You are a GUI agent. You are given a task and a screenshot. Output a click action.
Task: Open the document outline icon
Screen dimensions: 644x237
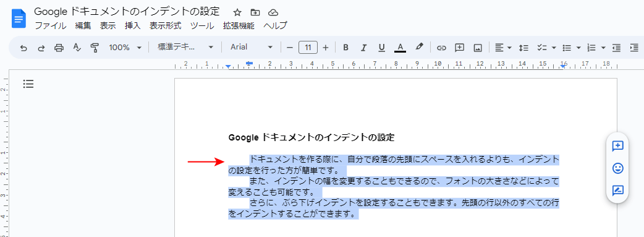[x=28, y=84]
